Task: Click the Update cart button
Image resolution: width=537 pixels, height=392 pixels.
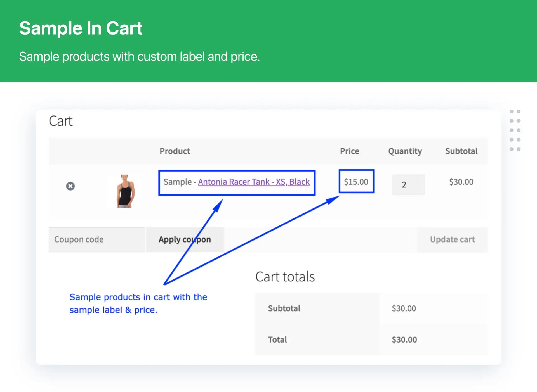Action: click(452, 240)
